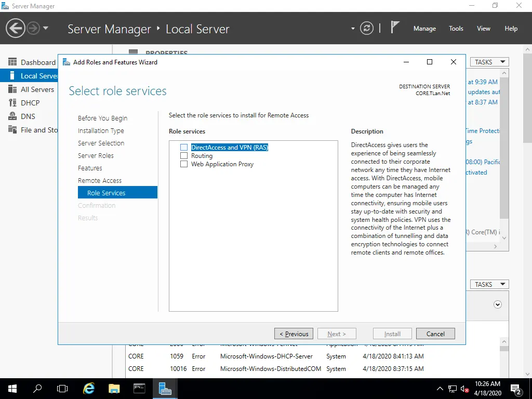Select the Role Services wizard step

[x=117, y=192]
